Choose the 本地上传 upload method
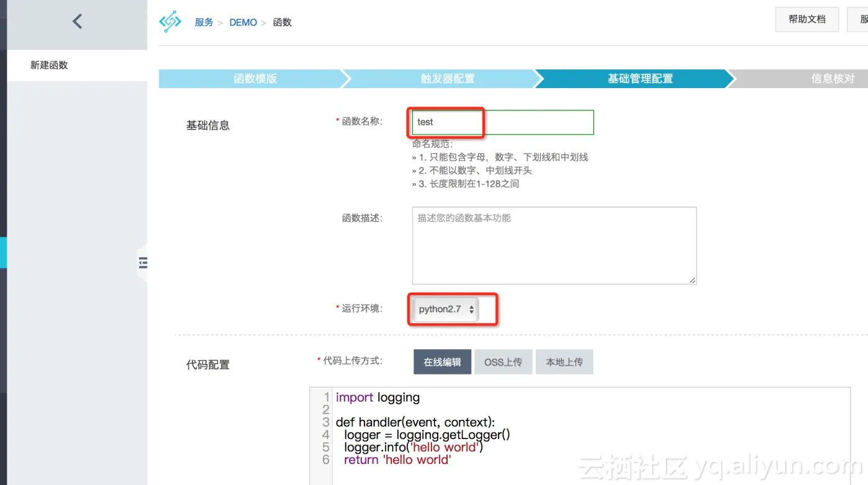Image resolution: width=868 pixels, height=485 pixels. tap(564, 362)
